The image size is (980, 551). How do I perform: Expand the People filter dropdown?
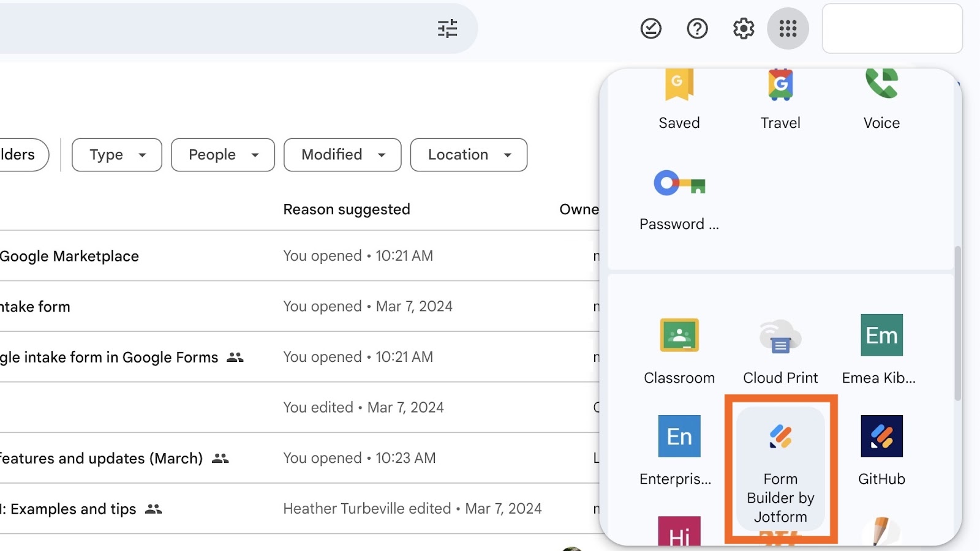[223, 155]
